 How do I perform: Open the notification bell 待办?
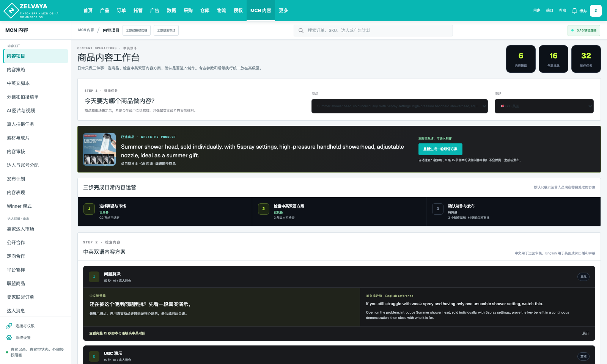pos(579,11)
